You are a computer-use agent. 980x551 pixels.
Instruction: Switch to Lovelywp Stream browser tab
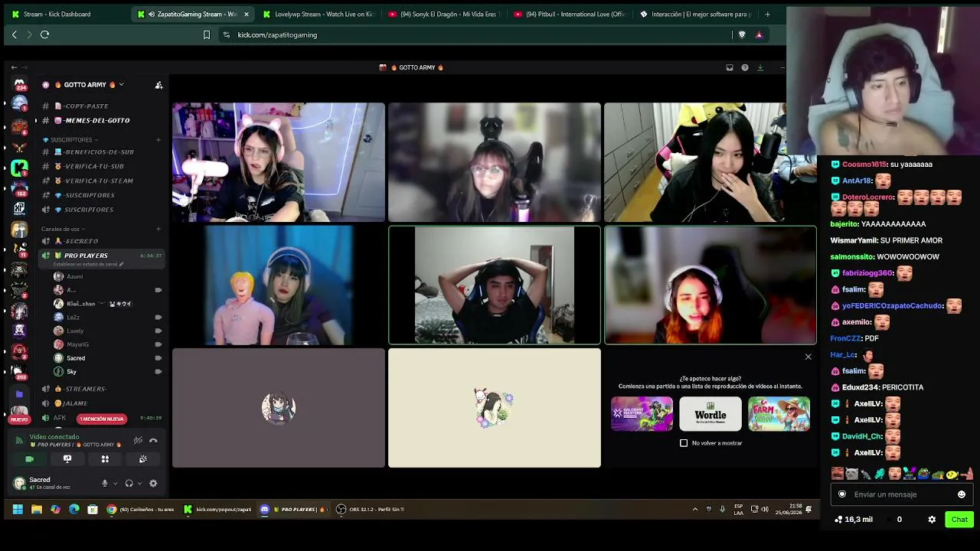point(318,14)
